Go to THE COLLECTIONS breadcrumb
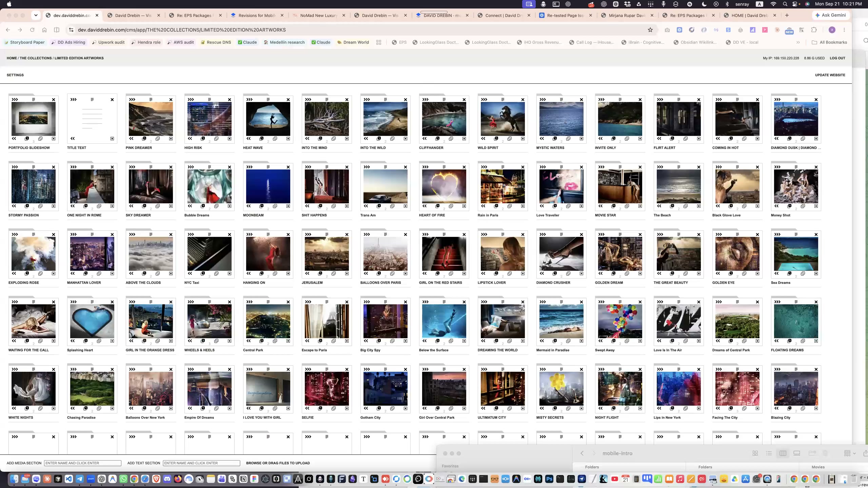Screen dimensions: 868x488 pyautogui.click(x=36, y=58)
